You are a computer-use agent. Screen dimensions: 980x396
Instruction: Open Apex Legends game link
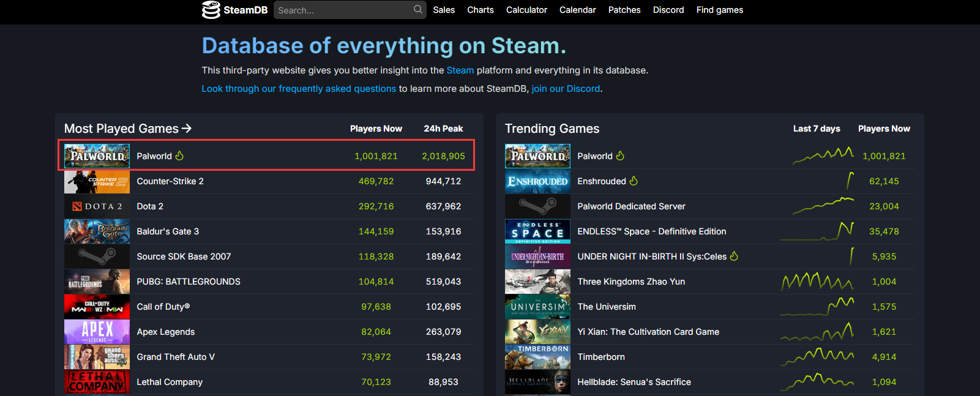point(166,332)
